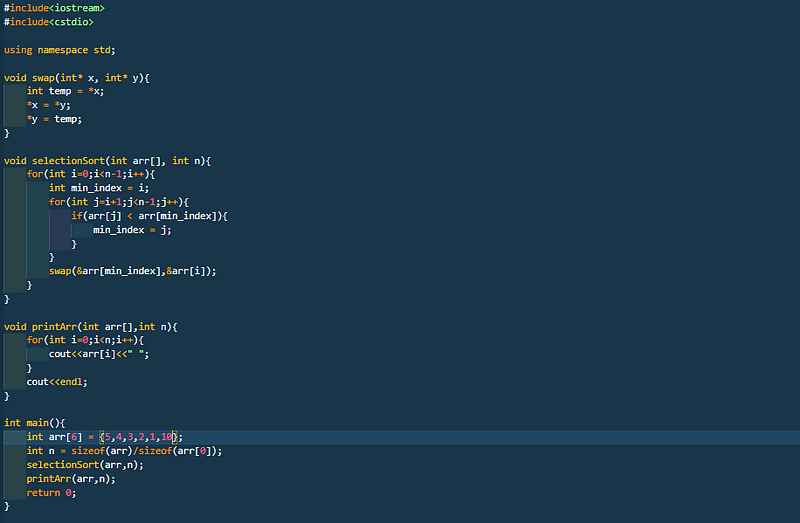
Task: Click the printArr function header
Action: tap(90, 327)
